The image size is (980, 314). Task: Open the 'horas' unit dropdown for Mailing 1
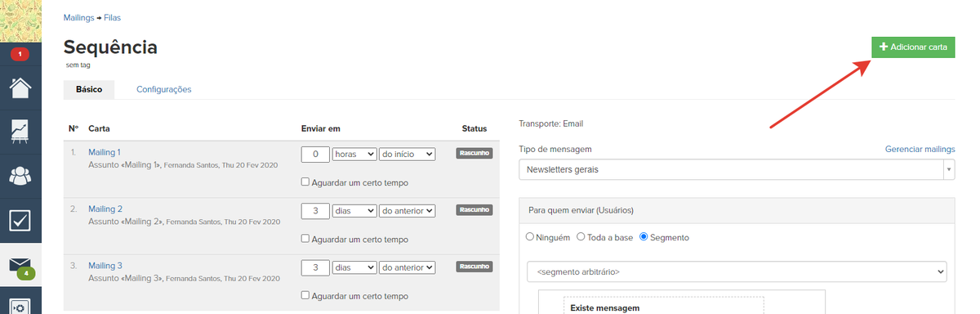tap(354, 154)
